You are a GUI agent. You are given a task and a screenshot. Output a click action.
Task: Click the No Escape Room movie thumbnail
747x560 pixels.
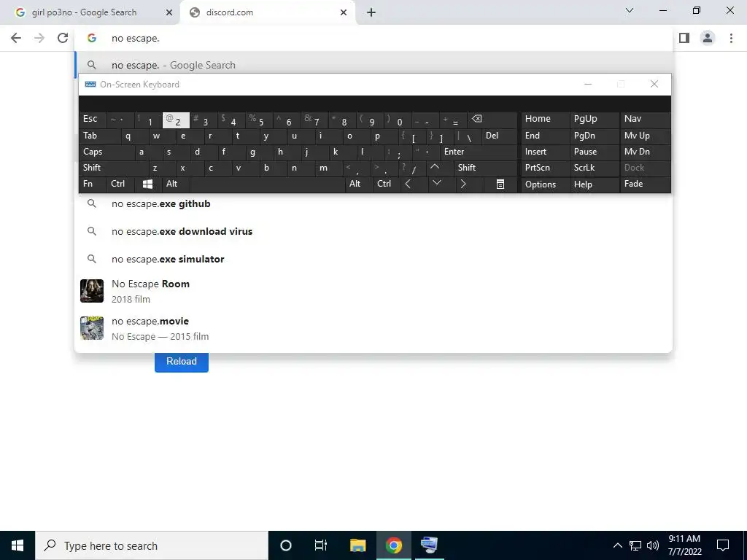coord(92,291)
